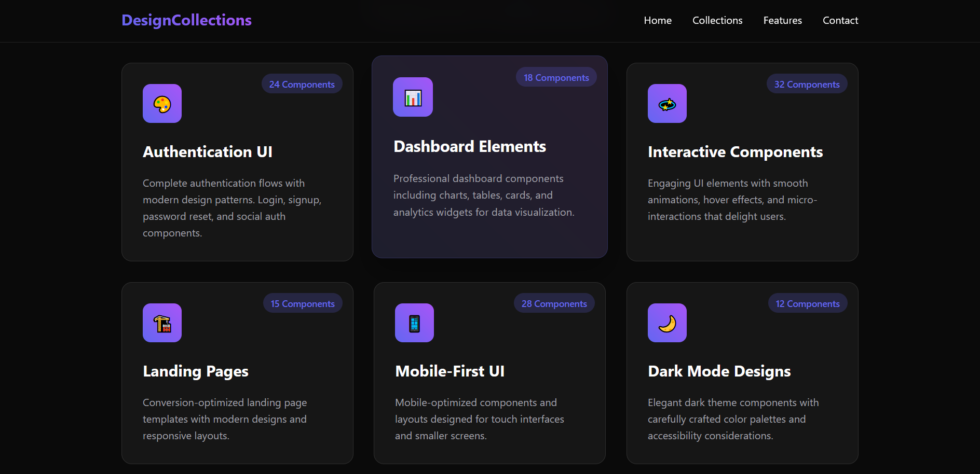
Task: Open the Features navigation link
Action: click(782, 21)
